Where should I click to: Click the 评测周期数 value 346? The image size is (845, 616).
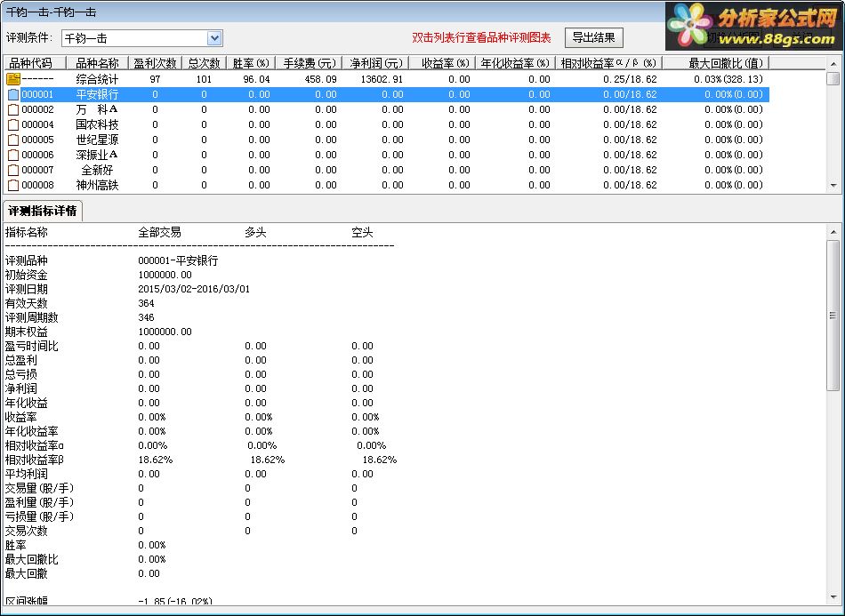click(146, 317)
